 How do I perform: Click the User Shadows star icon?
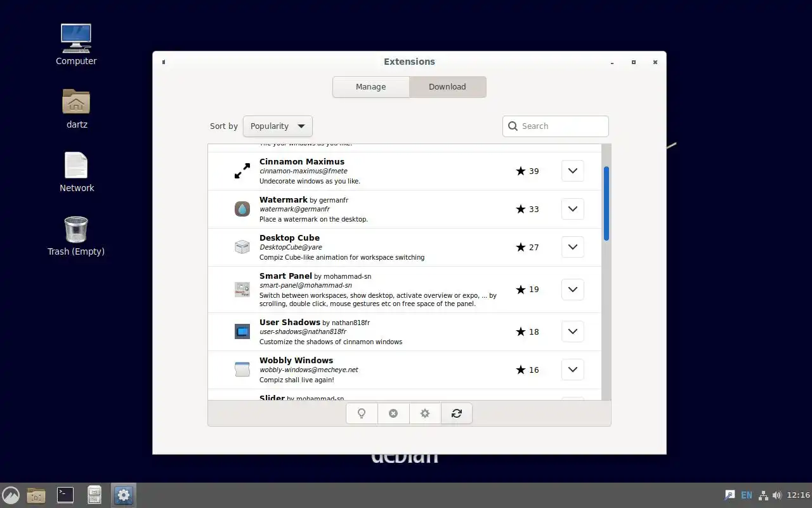click(521, 331)
